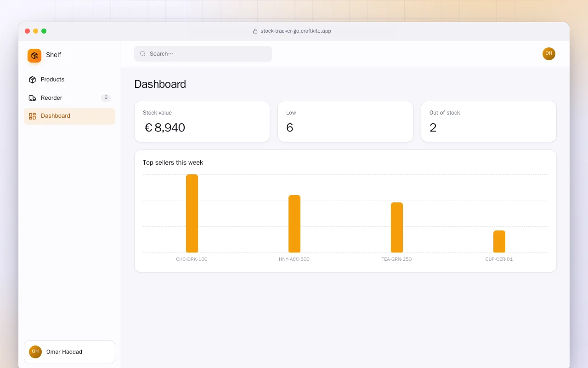Open the Out of stock card
This screenshot has width=588, height=368.
coord(489,121)
